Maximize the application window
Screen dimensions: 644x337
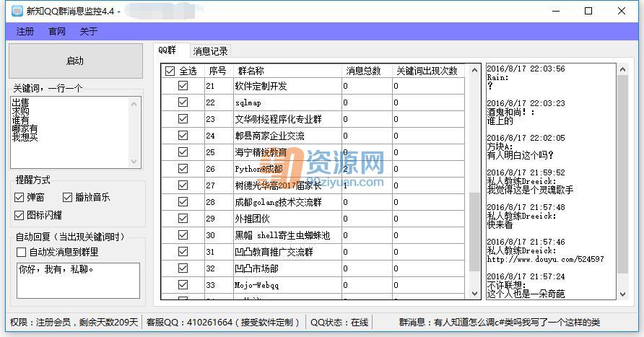click(588, 11)
